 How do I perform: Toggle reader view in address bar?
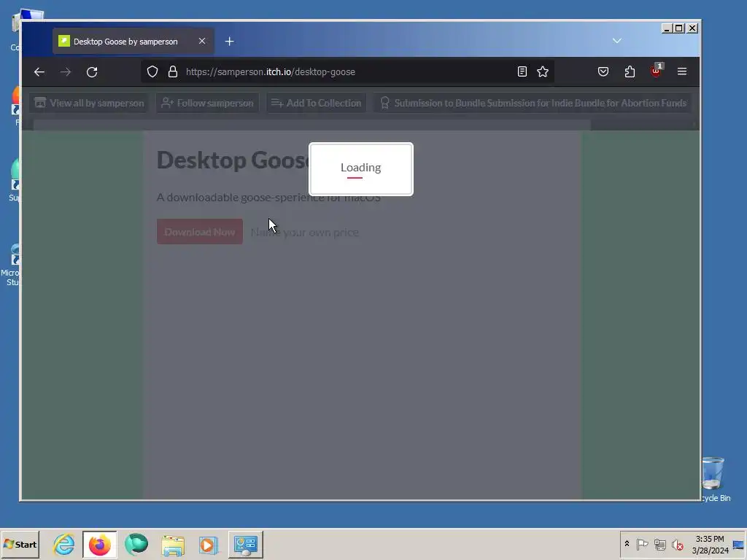click(522, 71)
